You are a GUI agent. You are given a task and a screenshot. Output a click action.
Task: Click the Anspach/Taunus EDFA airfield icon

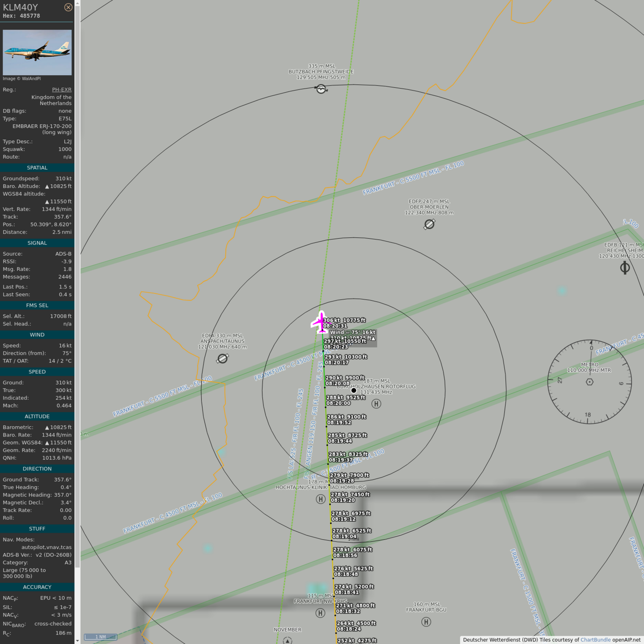(222, 359)
